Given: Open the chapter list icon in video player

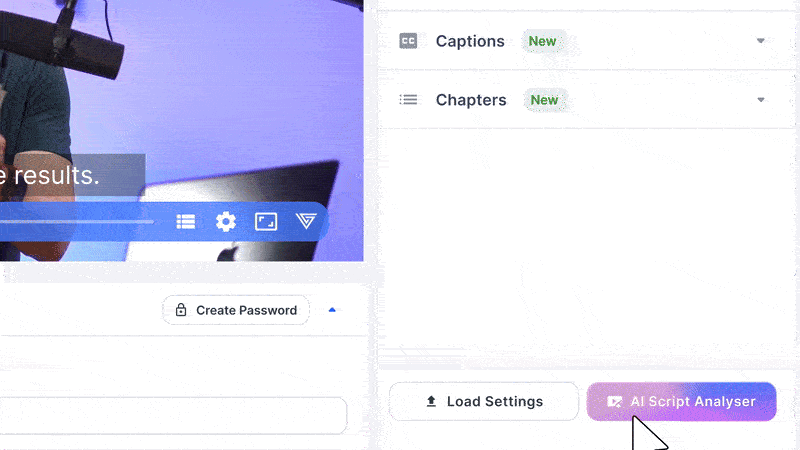Looking at the screenshot, I should [x=186, y=221].
